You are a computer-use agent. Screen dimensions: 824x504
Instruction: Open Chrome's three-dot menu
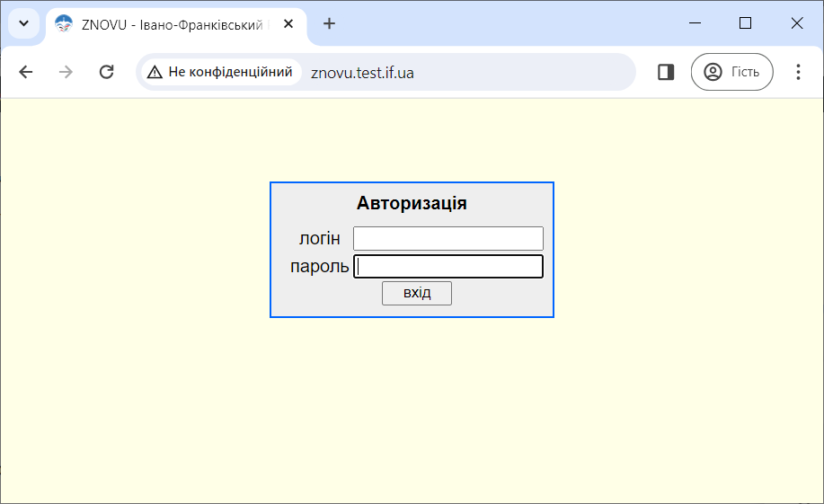798,72
